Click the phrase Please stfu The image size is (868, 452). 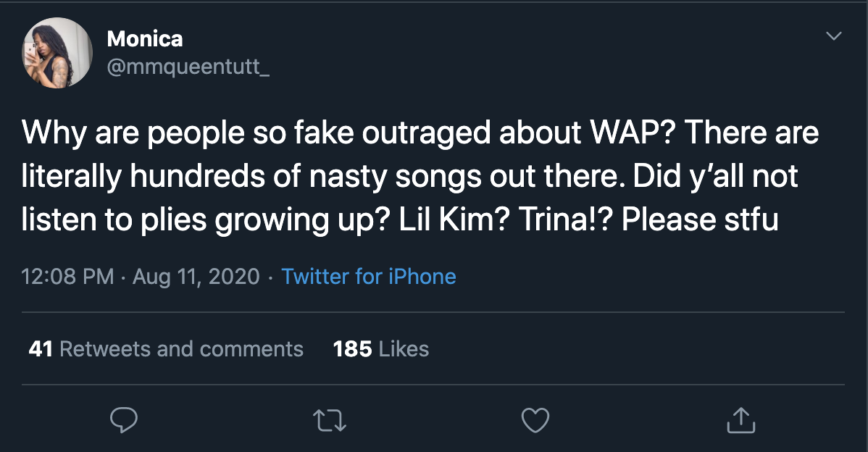[x=700, y=219]
